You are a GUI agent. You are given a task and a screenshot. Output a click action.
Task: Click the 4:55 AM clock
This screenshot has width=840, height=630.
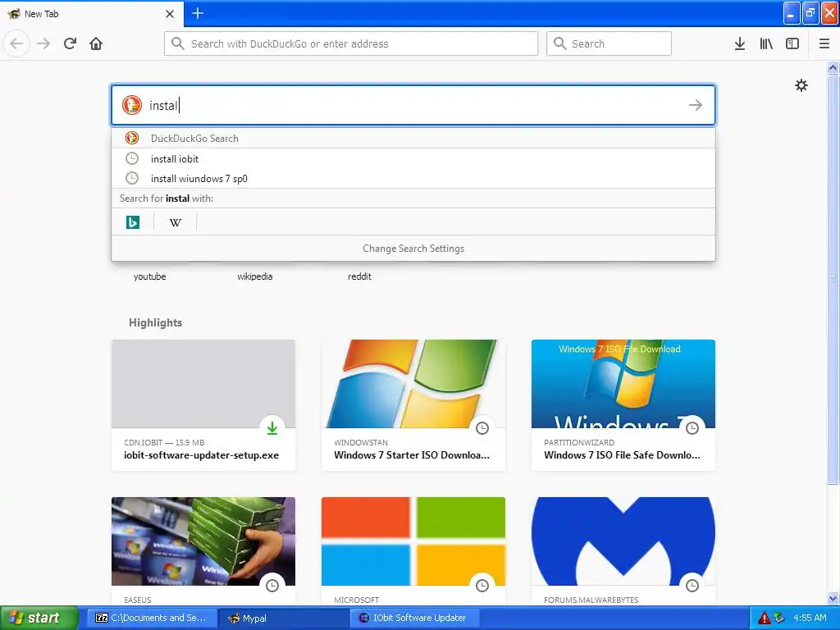(x=810, y=618)
